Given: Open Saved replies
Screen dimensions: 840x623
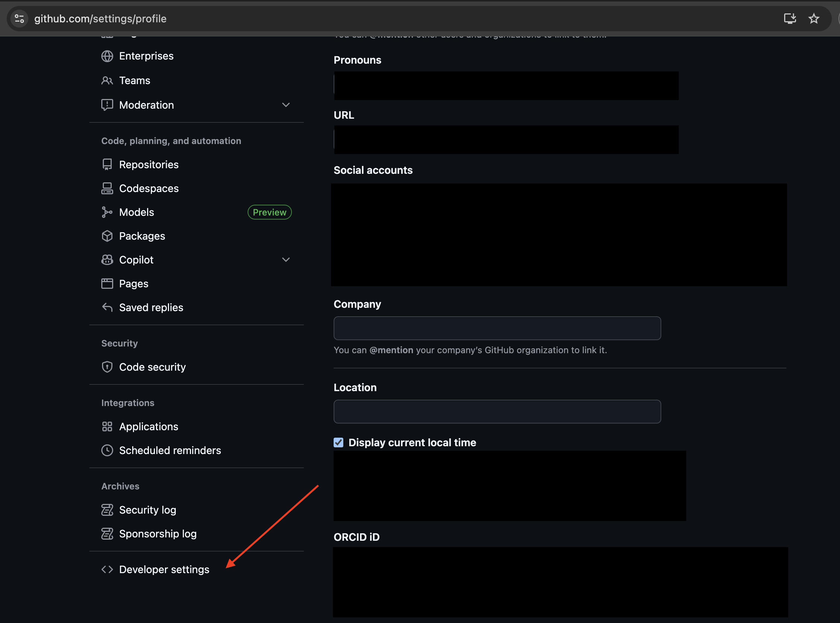Looking at the screenshot, I should [x=151, y=307].
